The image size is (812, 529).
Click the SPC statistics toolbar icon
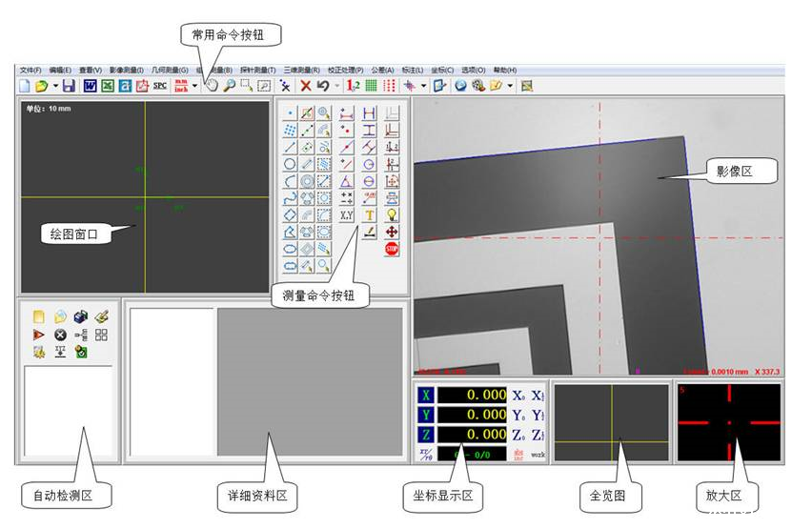[160, 86]
